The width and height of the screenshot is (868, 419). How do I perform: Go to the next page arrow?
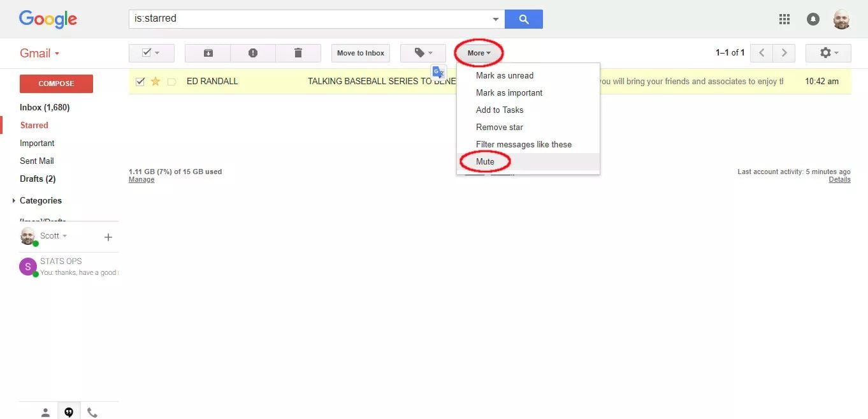coord(784,53)
